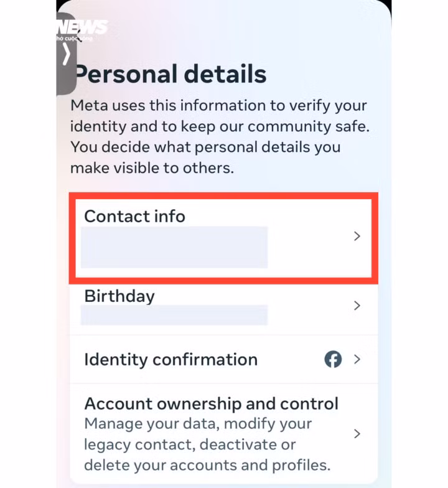Expand Contact info using its chevron
Viewport: 448px width, 488px height.
click(x=357, y=236)
